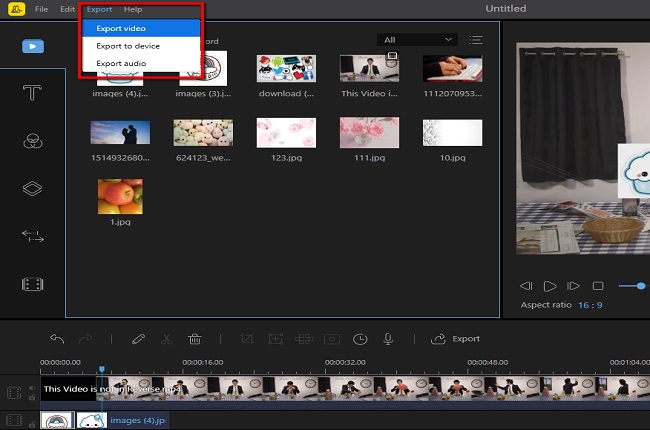Select the 624123_we... thumbnail

click(203, 133)
